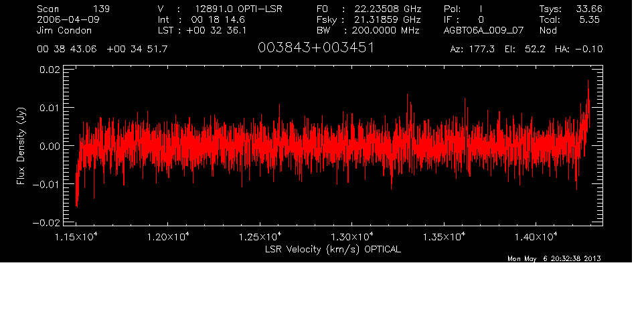
Task: Click the Tcal value 5.35
Action: (589, 19)
